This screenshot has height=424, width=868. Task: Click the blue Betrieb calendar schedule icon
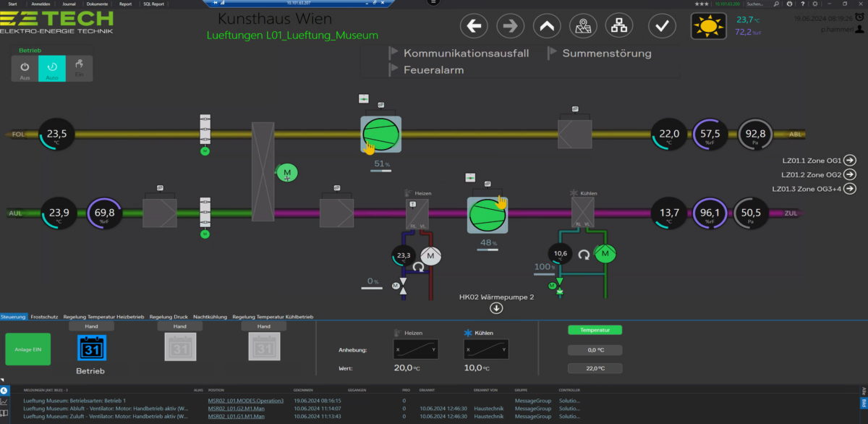91,349
